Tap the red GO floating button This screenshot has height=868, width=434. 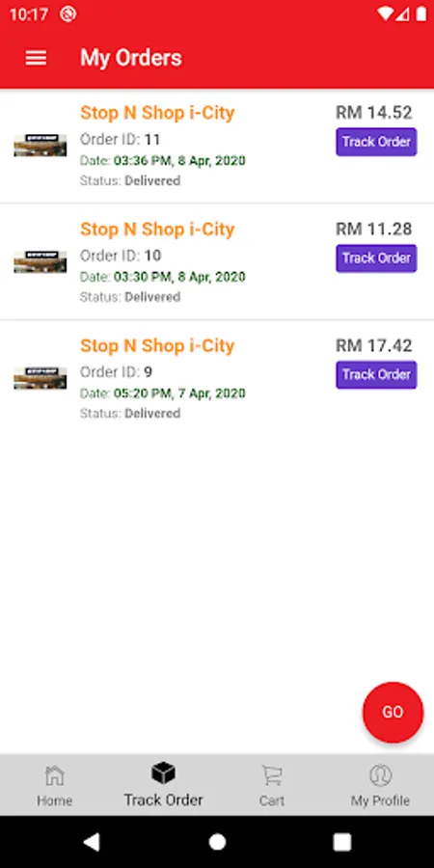[393, 713]
